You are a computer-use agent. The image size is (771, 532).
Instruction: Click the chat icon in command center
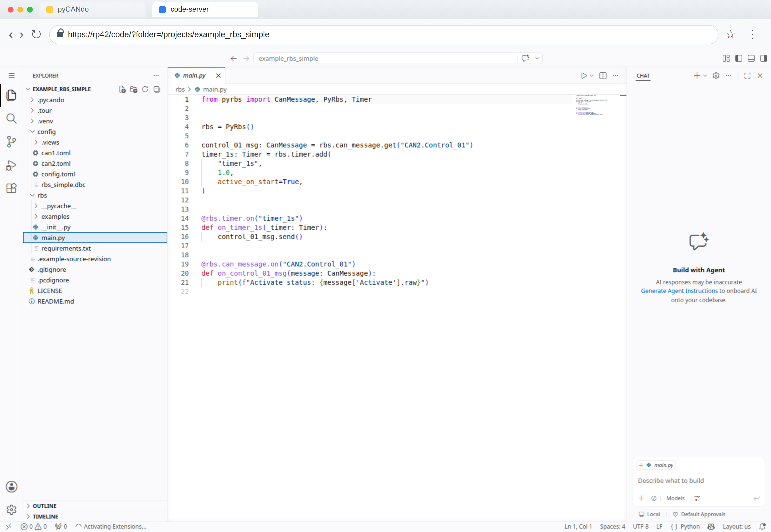coord(525,58)
